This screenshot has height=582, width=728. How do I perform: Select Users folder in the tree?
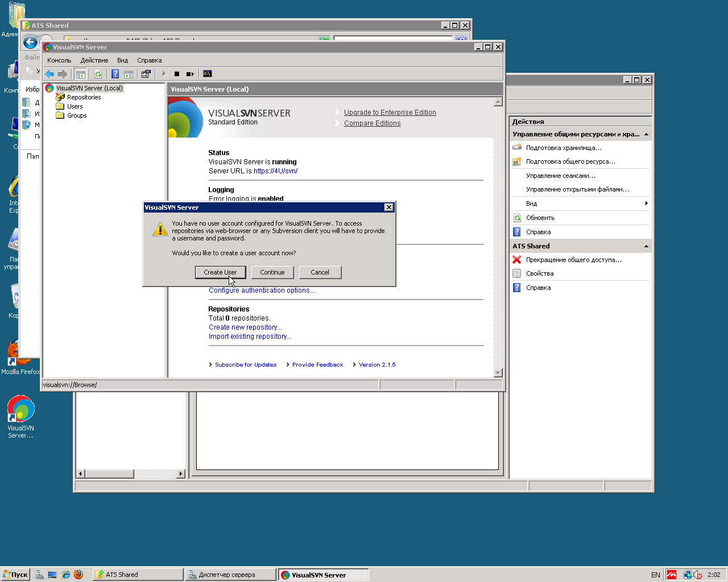[x=75, y=106]
